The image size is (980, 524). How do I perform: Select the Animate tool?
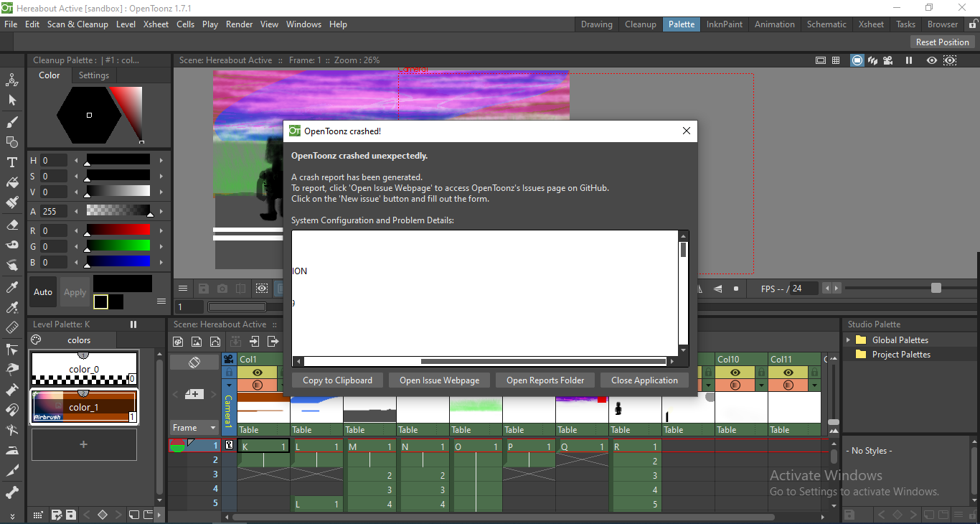(11, 80)
